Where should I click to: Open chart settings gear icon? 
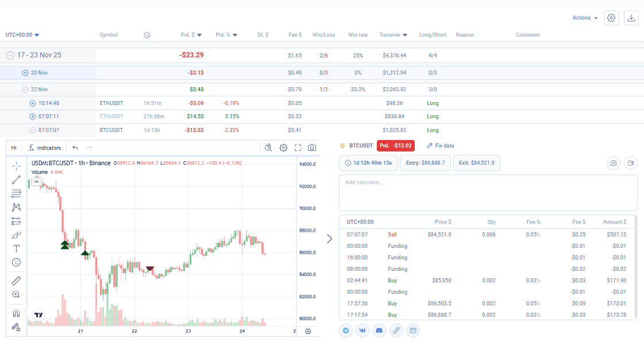coord(283,148)
